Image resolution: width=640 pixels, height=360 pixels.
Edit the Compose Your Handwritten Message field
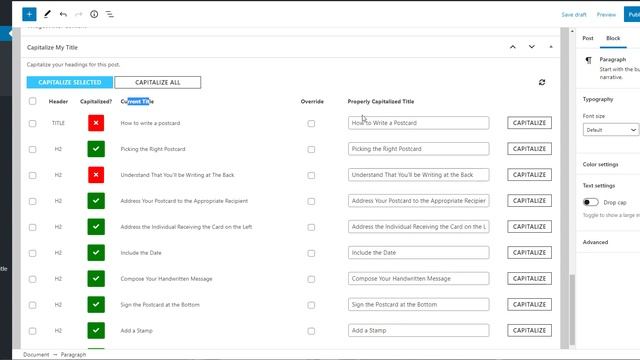click(418, 278)
